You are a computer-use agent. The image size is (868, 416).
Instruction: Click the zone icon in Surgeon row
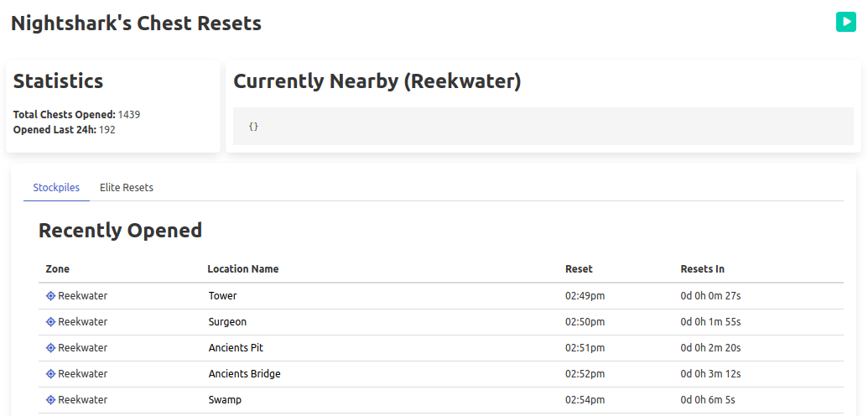50,322
